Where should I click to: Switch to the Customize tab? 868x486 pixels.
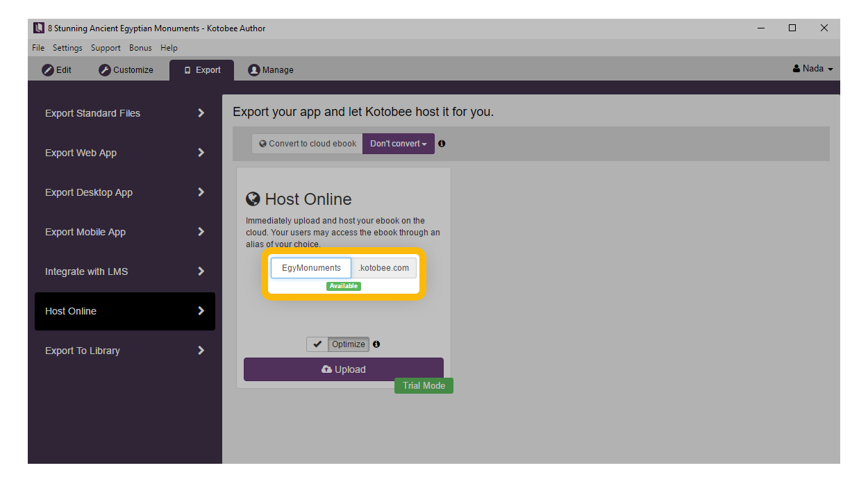coord(126,70)
